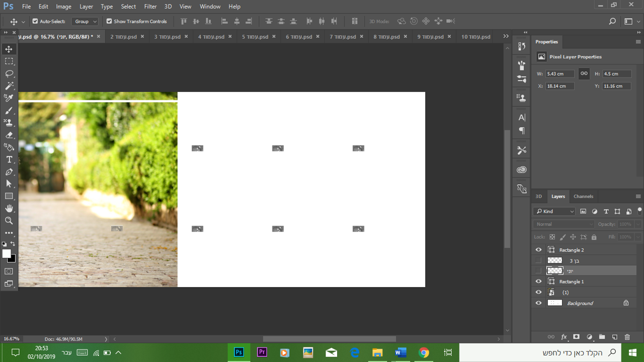
Task: Switch to the Channels tab
Action: [x=583, y=197]
